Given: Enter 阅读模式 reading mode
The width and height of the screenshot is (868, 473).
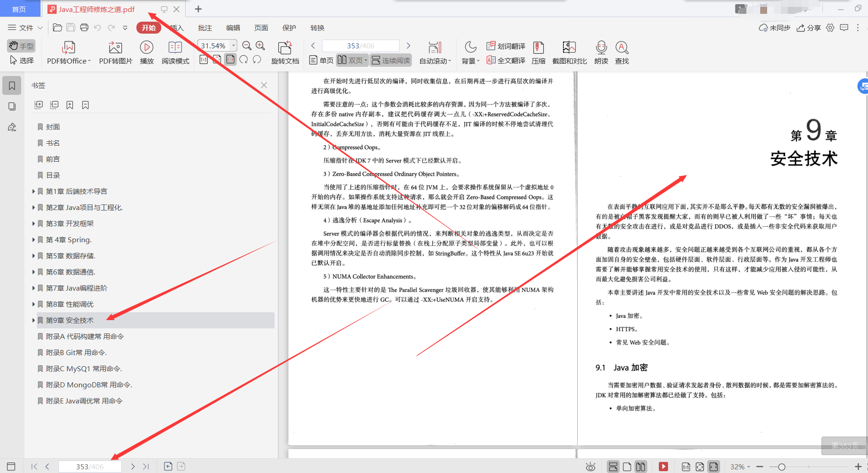Looking at the screenshot, I should pos(175,53).
